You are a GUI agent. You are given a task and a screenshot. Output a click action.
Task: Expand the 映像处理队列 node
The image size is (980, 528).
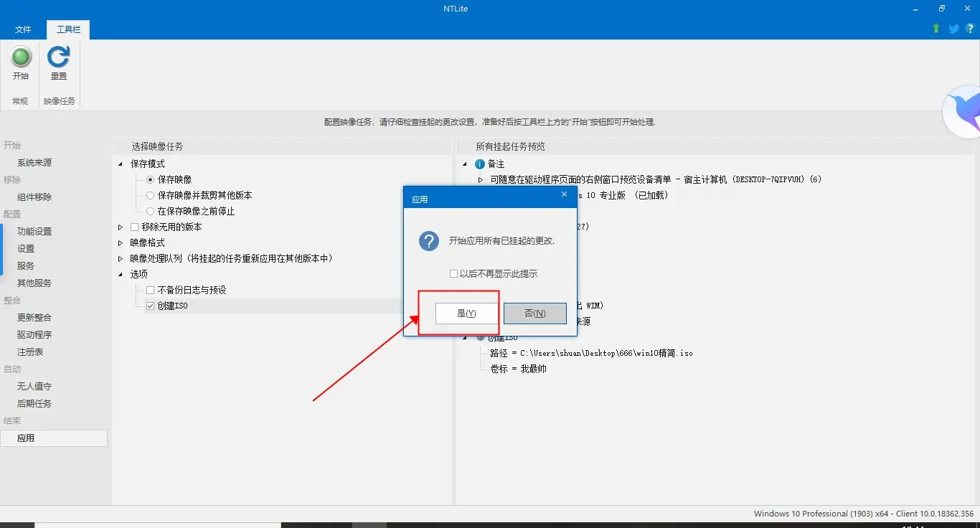coord(121,258)
